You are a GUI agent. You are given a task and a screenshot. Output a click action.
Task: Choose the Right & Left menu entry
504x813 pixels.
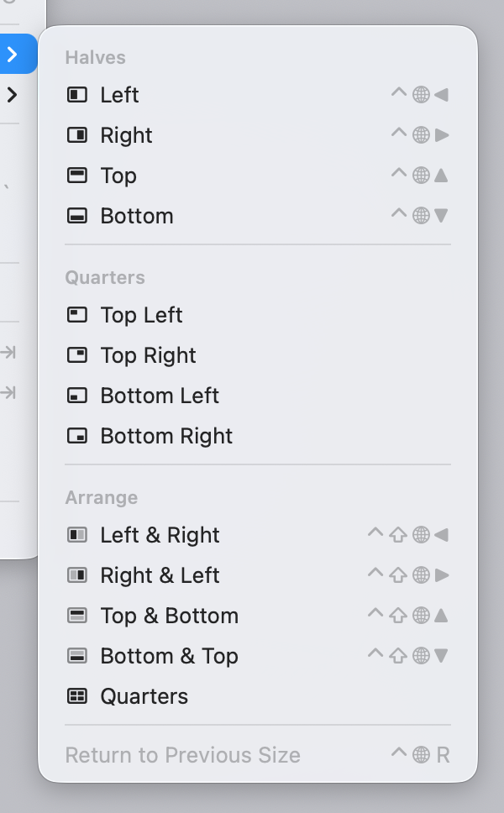point(160,575)
